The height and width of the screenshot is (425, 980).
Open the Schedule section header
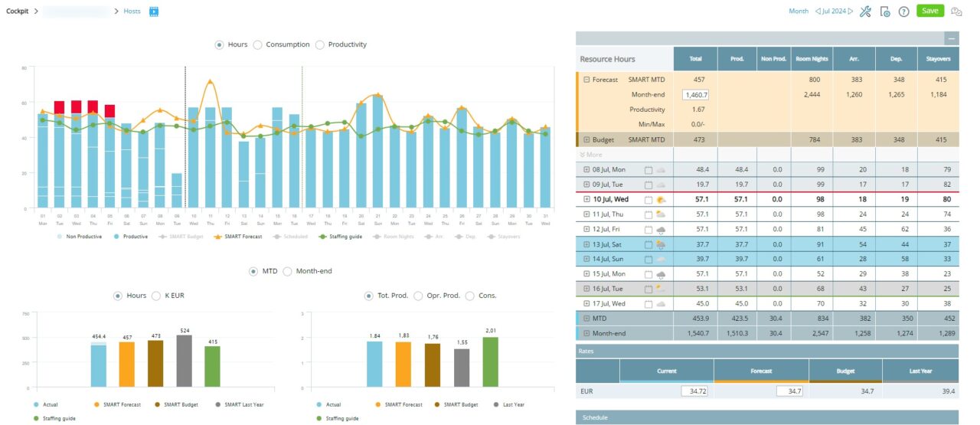click(766, 417)
